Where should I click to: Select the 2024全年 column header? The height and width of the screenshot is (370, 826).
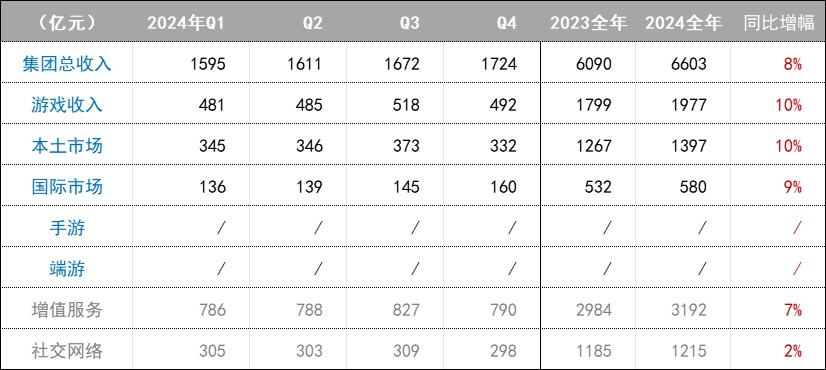[x=683, y=24]
